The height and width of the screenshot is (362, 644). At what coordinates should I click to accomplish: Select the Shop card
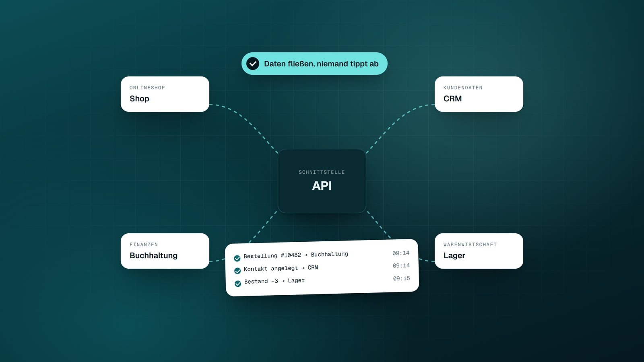point(165,94)
